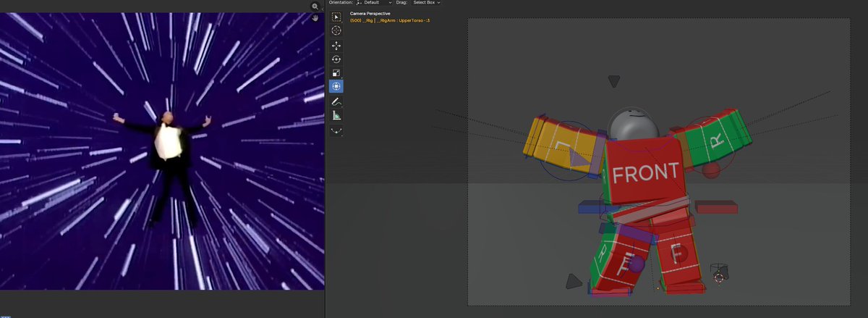Viewport: 868px width, 318px height.
Task: Select the Select Box tool
Action: (336, 17)
